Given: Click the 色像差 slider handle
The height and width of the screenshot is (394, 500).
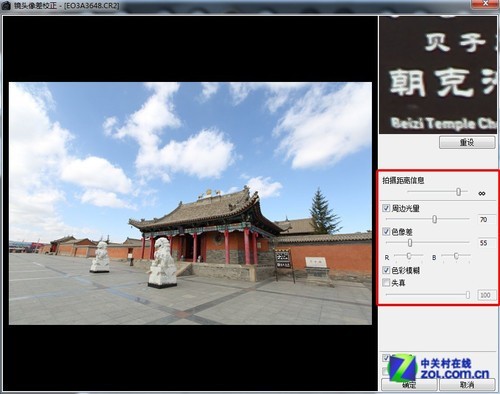Looking at the screenshot, I should 410,243.
